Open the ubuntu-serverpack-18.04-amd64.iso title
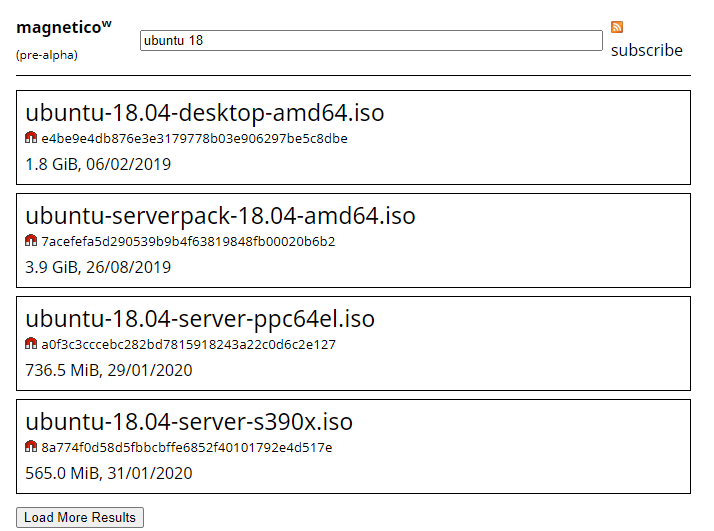The width and height of the screenshot is (714, 531). pos(220,215)
